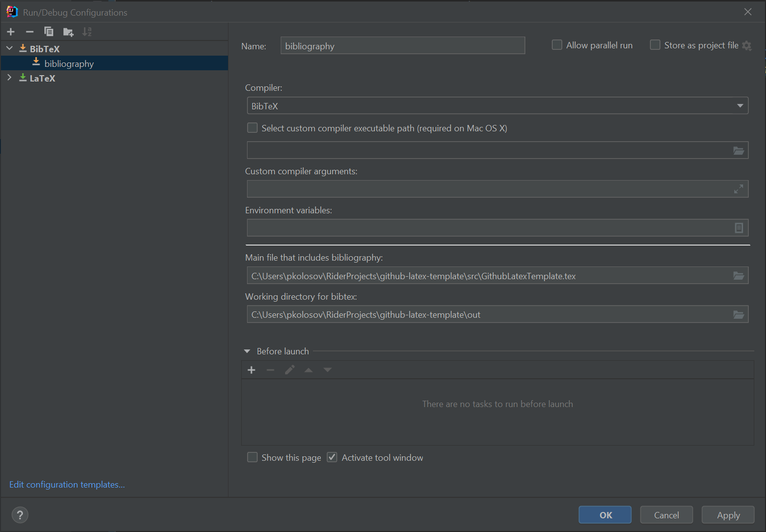Click the Cancel button
The image size is (766, 532).
[666, 515]
